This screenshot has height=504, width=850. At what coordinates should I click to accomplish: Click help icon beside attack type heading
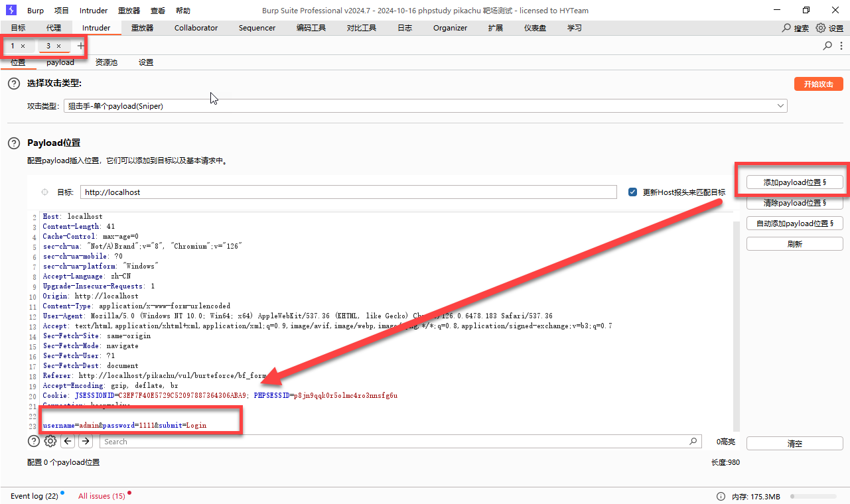[x=14, y=84]
